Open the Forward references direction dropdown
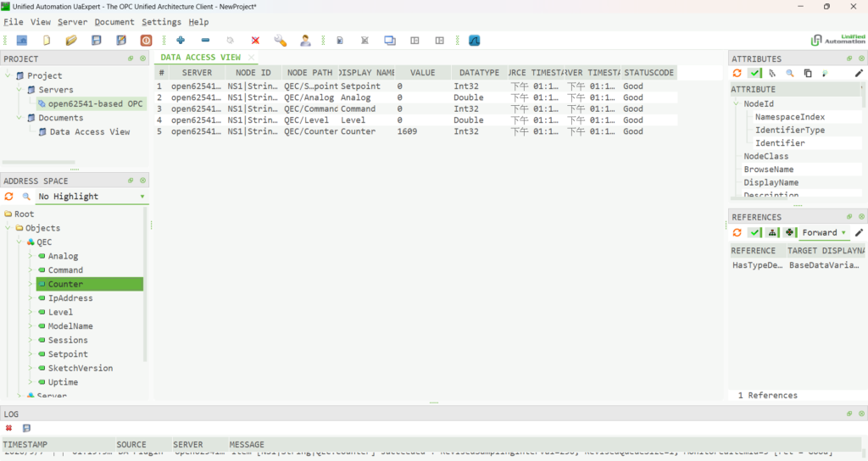This screenshot has height=461, width=868. pyautogui.click(x=824, y=232)
